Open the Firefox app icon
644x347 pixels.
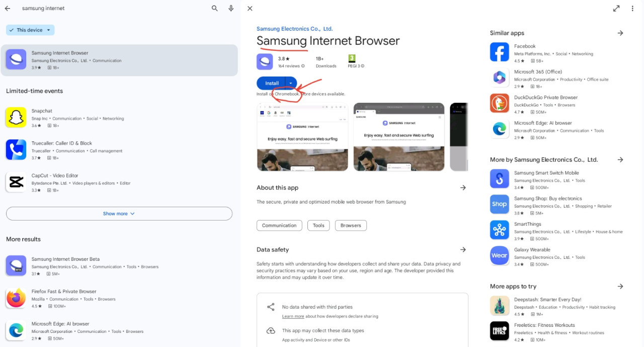tap(16, 298)
